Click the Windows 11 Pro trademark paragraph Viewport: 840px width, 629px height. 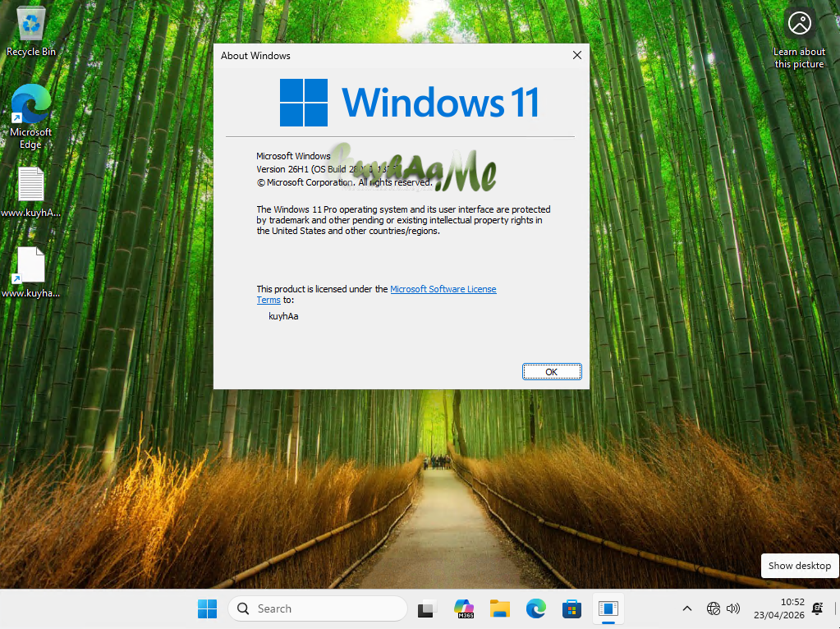(x=403, y=220)
